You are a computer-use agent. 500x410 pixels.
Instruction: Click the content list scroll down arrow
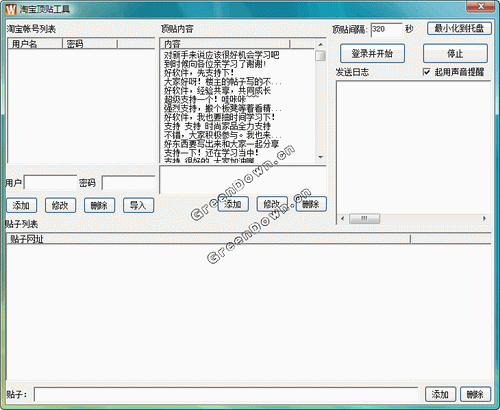(x=320, y=157)
